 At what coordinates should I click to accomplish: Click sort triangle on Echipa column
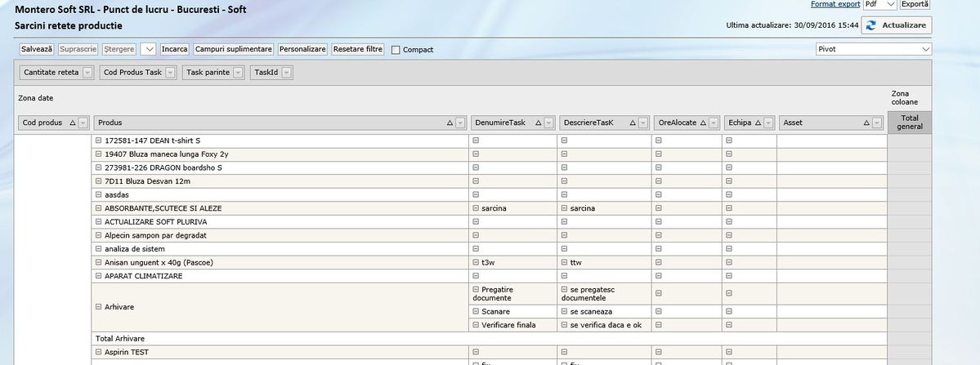pyautogui.click(x=758, y=122)
